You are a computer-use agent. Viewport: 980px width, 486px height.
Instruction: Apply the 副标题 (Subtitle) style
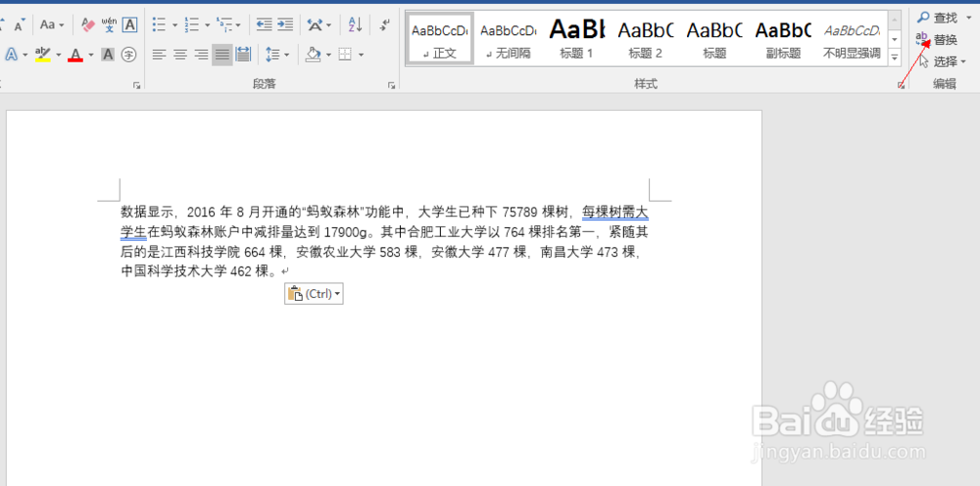(783, 38)
